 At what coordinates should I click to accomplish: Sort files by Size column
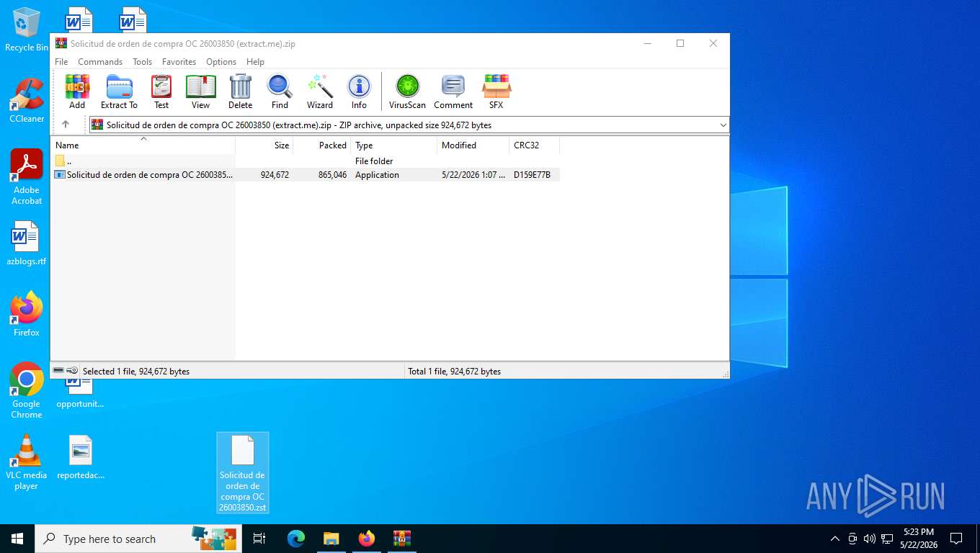pyautogui.click(x=264, y=145)
